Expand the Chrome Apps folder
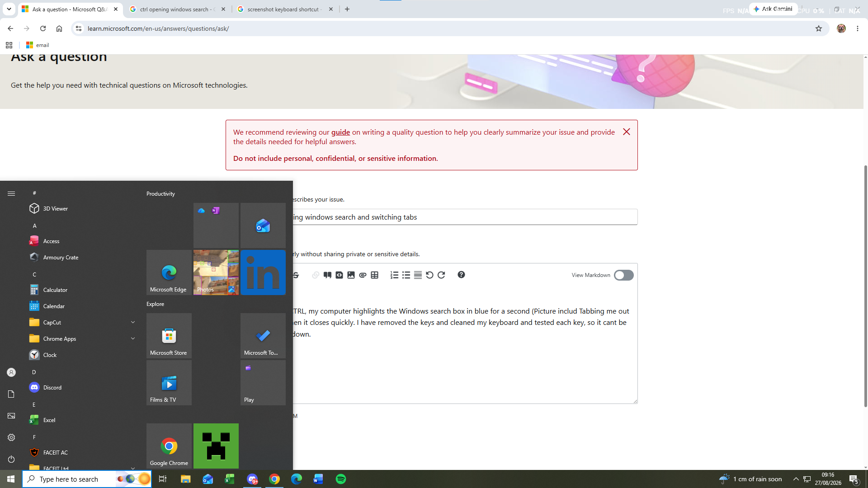 click(x=133, y=338)
